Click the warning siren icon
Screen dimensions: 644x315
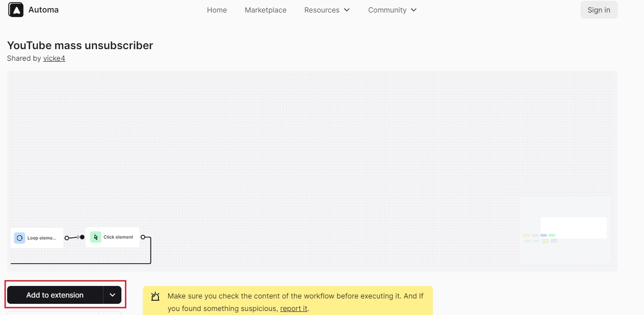(155, 296)
